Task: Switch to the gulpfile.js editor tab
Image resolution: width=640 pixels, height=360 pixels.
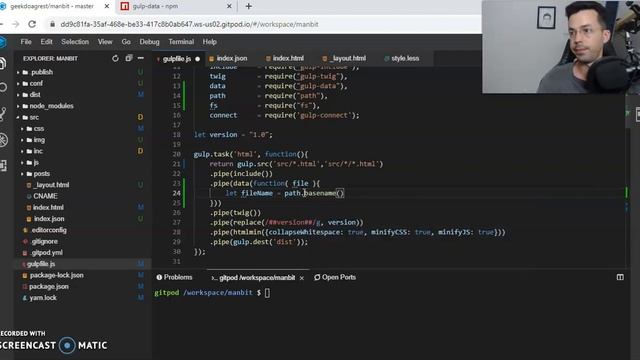Action: (x=177, y=59)
